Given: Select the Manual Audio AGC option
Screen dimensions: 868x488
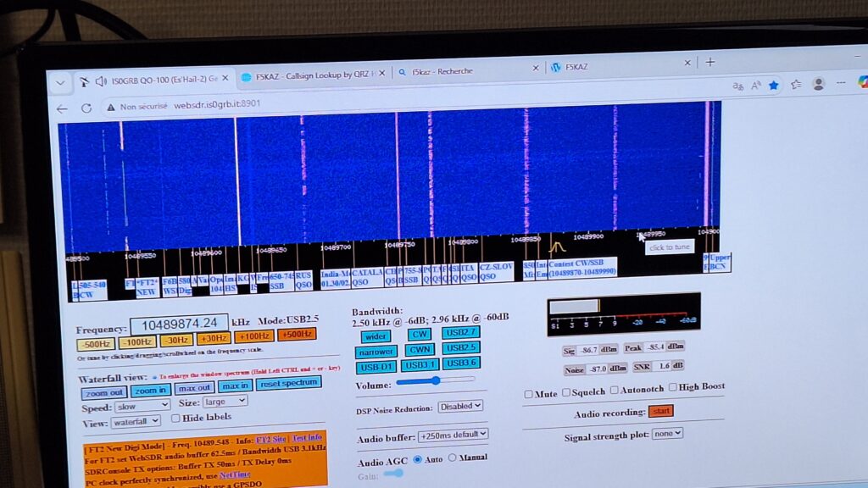Looking at the screenshot, I should tap(452, 458).
